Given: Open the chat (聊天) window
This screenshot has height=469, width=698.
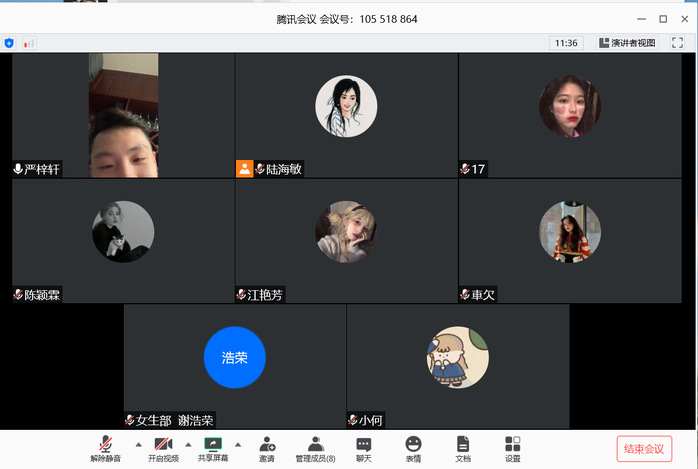Looking at the screenshot, I should point(363,447).
